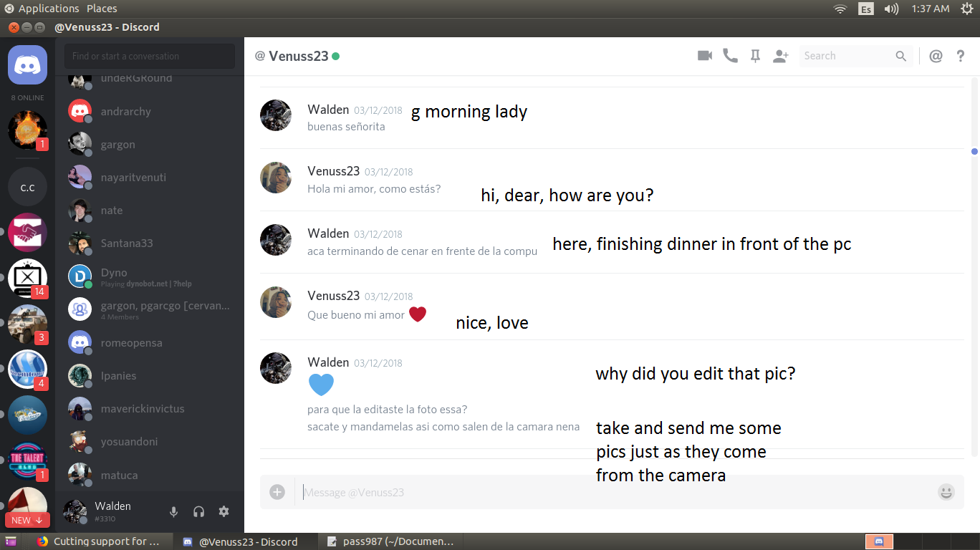This screenshot has height=550, width=980.
Task: Open conversation with nayaritvenuti
Action: [x=149, y=177]
